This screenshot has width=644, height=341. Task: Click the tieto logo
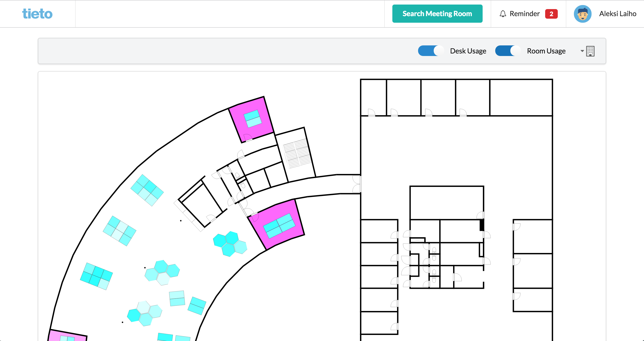click(x=37, y=14)
